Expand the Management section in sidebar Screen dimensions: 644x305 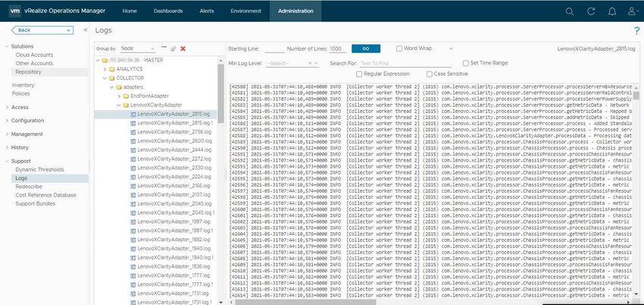click(x=7, y=134)
